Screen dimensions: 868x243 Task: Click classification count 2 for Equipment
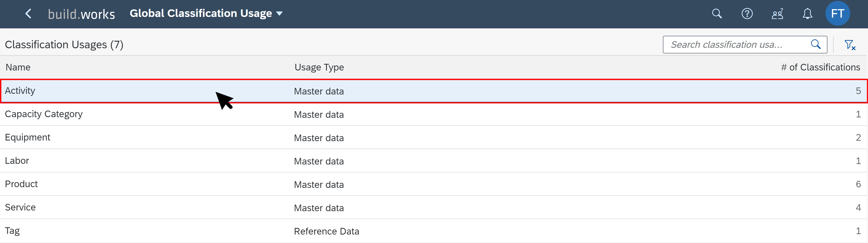858,138
